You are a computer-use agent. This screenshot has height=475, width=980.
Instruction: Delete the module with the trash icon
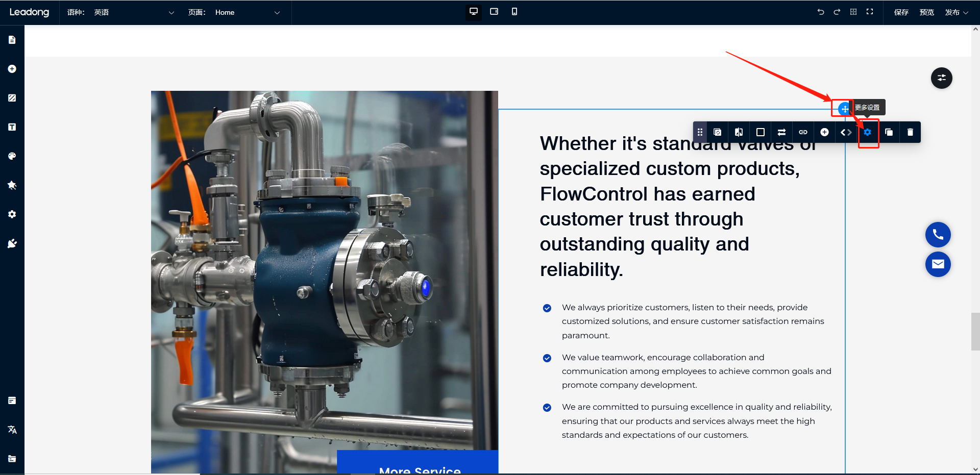point(910,132)
